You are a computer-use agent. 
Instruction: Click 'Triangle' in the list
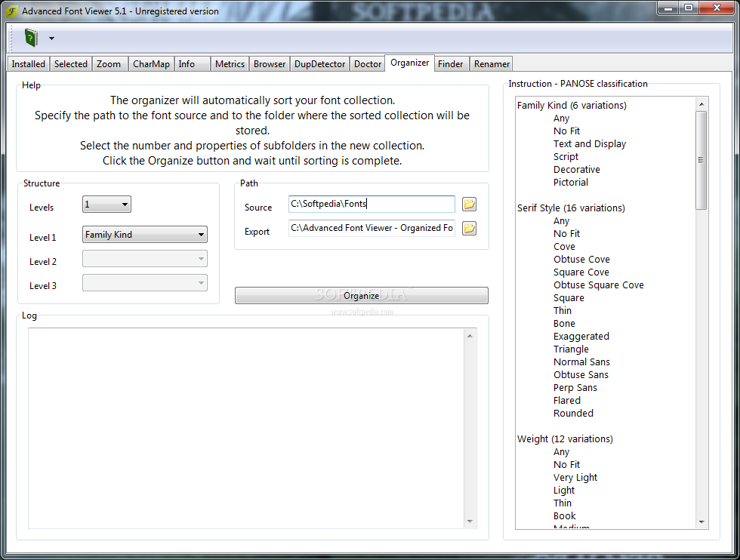(571, 349)
